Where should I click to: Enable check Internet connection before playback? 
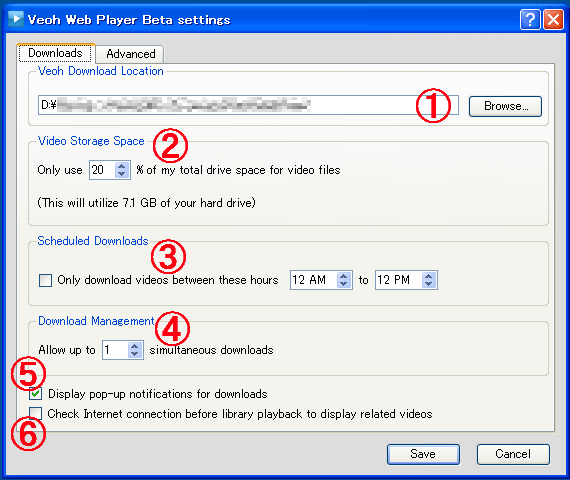click(x=36, y=413)
